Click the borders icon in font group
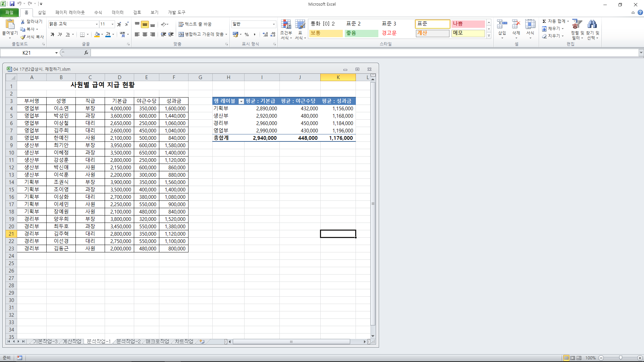 coord(82,35)
